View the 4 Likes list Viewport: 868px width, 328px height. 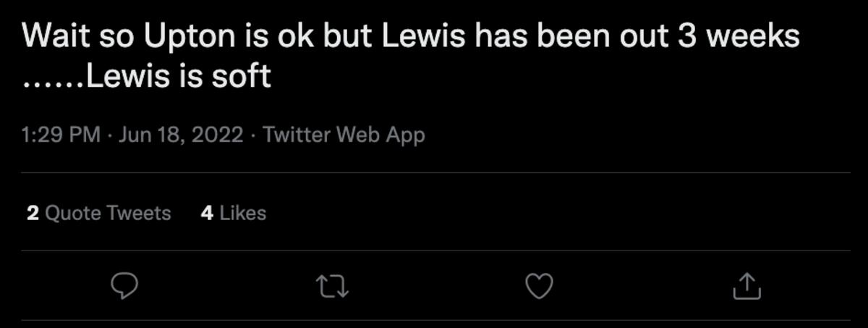(x=233, y=213)
